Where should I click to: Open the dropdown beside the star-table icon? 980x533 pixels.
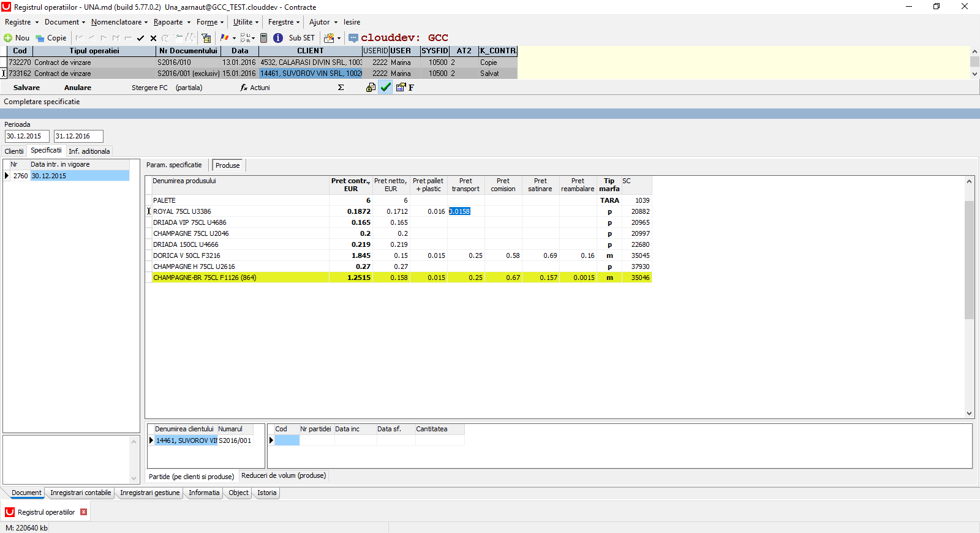click(x=339, y=38)
